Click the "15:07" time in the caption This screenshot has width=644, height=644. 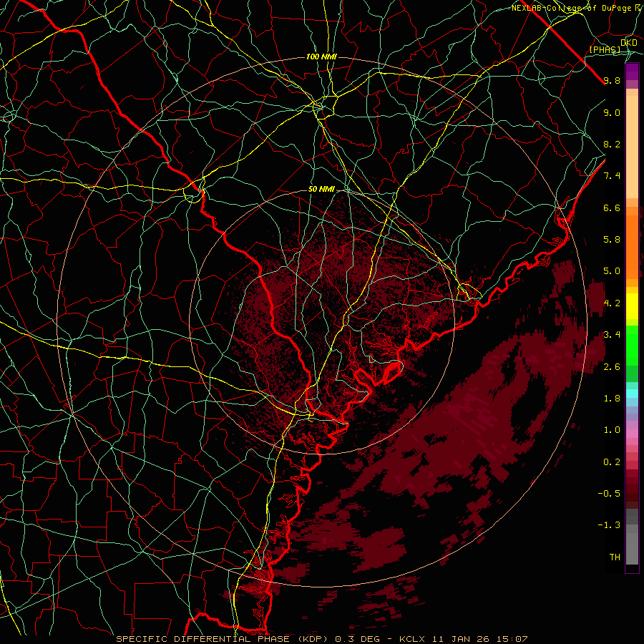pyautogui.click(x=512, y=639)
